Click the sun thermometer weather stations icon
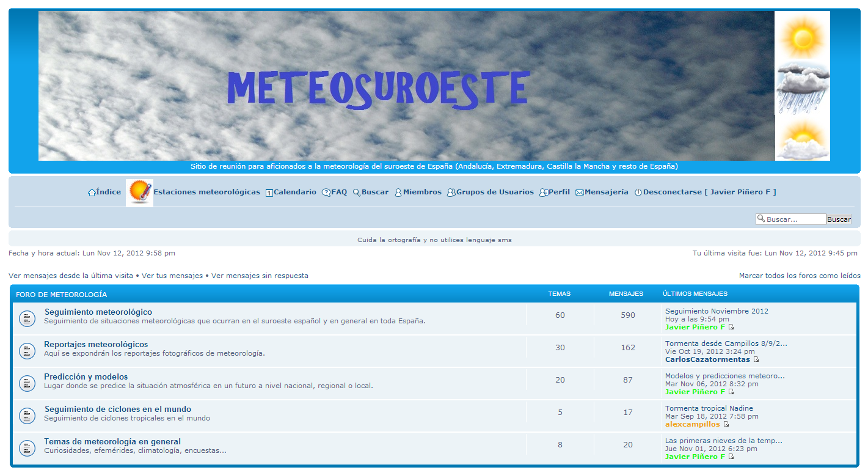The height and width of the screenshot is (470, 868). click(139, 193)
